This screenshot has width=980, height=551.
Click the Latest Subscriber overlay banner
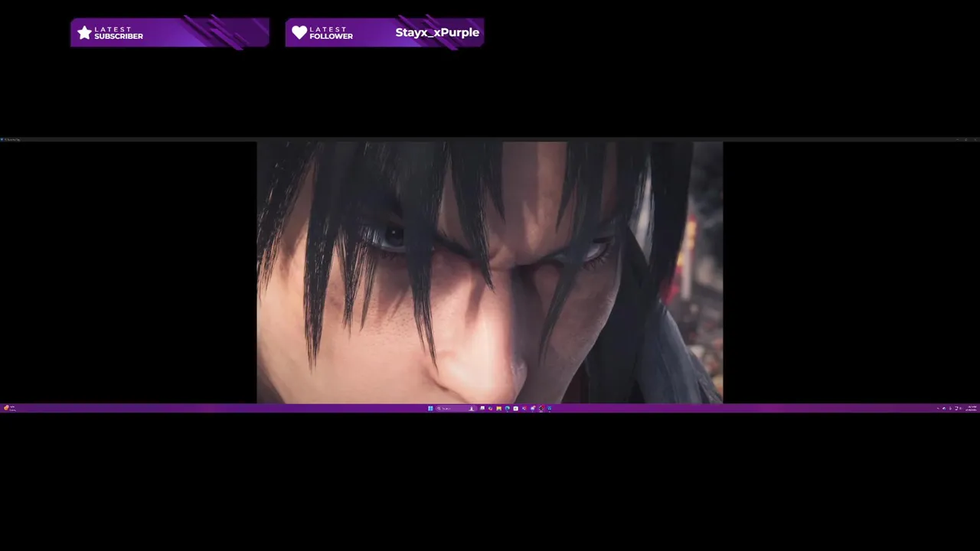(x=170, y=33)
